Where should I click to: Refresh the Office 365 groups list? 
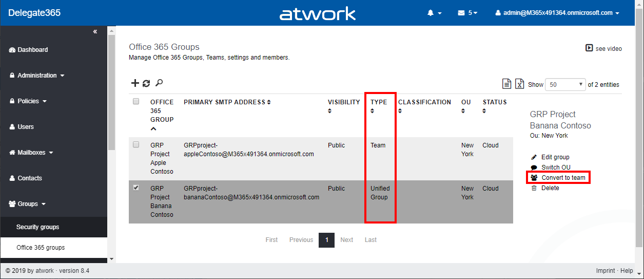(146, 83)
